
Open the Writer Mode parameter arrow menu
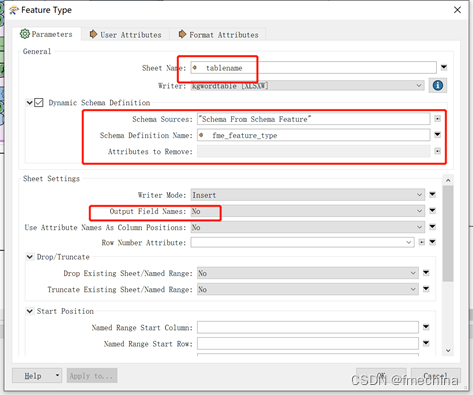[x=432, y=194]
